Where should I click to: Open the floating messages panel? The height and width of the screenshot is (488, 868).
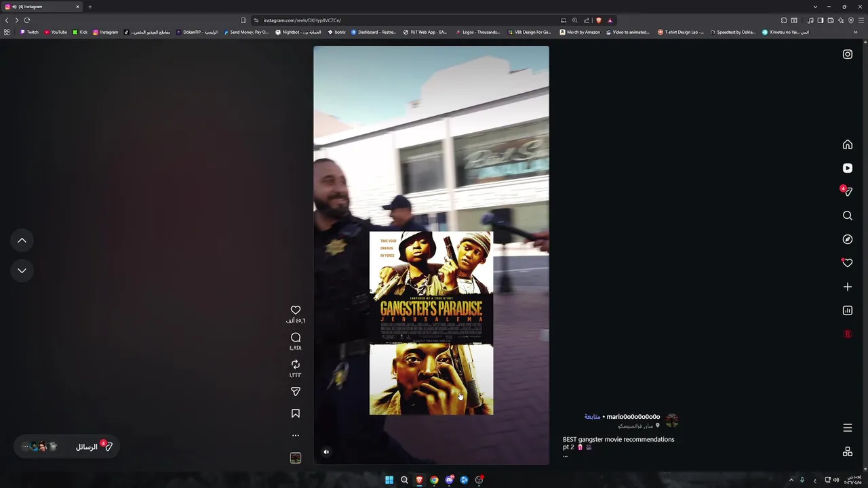[67, 447]
